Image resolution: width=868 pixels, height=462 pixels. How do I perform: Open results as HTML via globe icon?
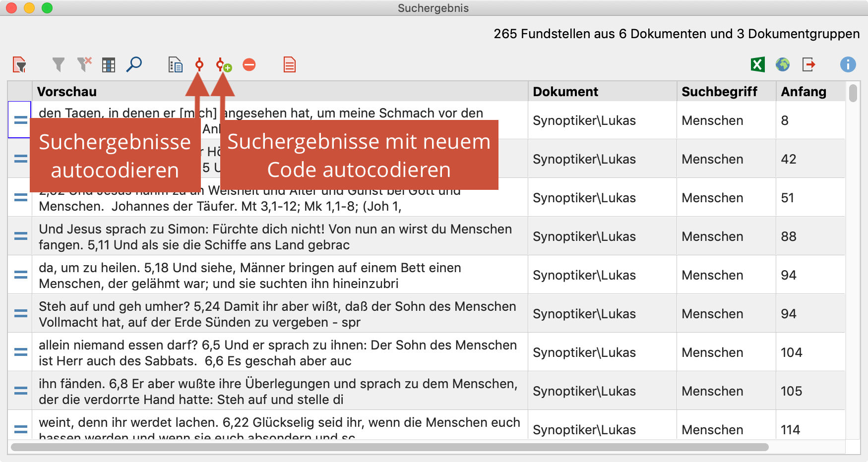click(x=783, y=65)
